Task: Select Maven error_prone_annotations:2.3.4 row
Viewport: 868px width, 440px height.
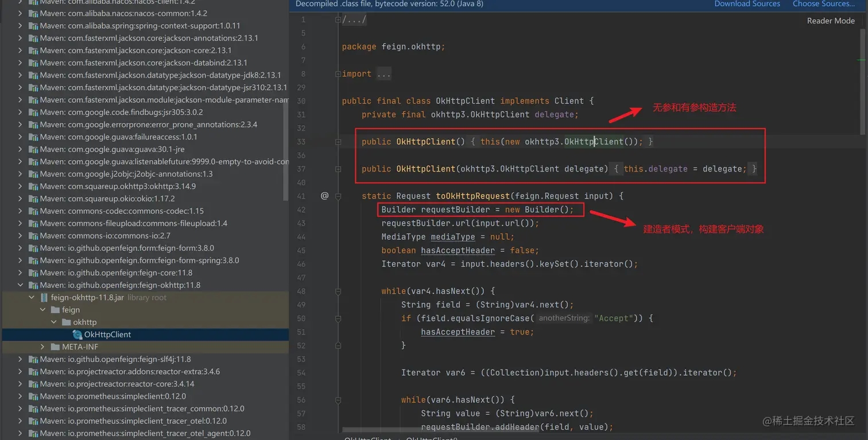Action: (x=145, y=124)
